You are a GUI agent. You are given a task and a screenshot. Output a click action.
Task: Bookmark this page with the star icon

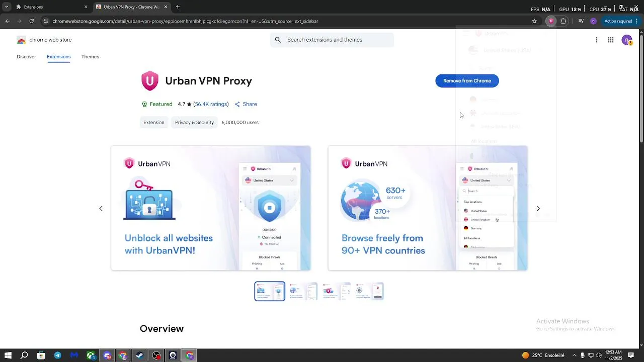(x=534, y=21)
